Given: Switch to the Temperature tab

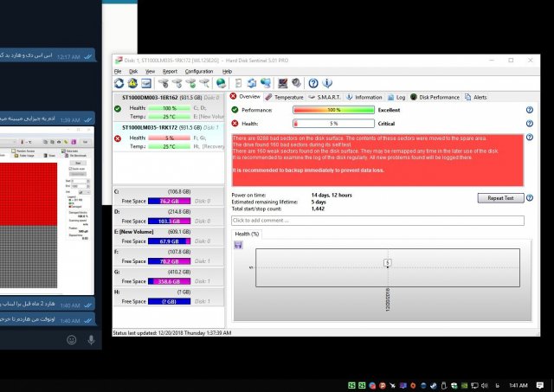Looking at the screenshot, I should click(283, 97).
